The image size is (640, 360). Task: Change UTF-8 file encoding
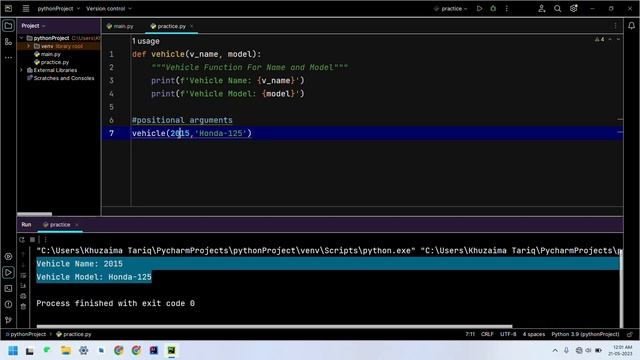point(508,334)
